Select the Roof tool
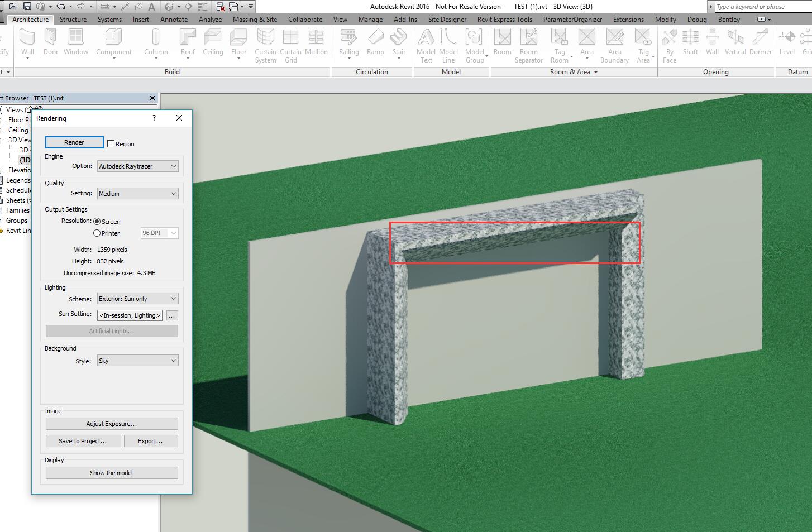This screenshot has height=532, width=812. (x=188, y=42)
